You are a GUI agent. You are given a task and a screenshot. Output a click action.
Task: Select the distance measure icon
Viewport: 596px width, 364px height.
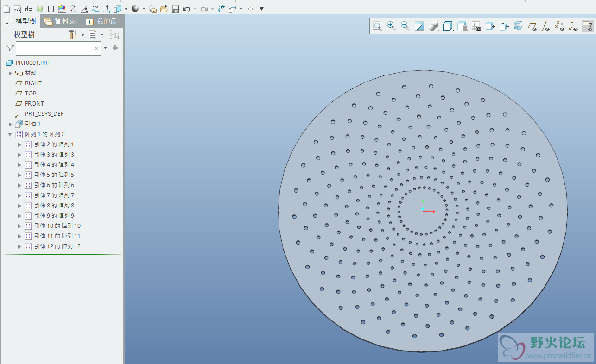106,9
